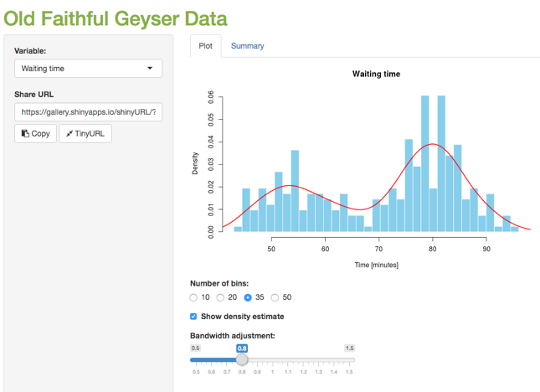Click the bandwidth slider track at 1.2
The height and width of the screenshot is (392, 540).
click(x=305, y=359)
